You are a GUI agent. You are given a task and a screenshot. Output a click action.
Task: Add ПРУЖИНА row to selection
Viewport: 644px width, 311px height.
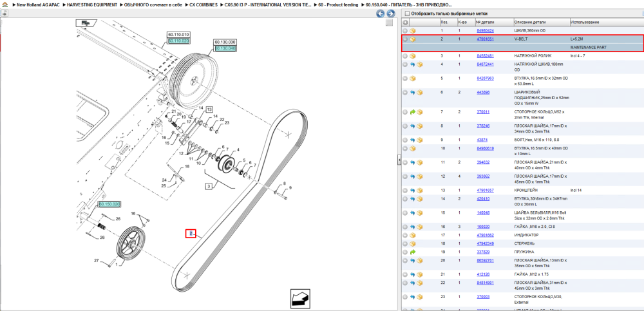click(x=405, y=252)
